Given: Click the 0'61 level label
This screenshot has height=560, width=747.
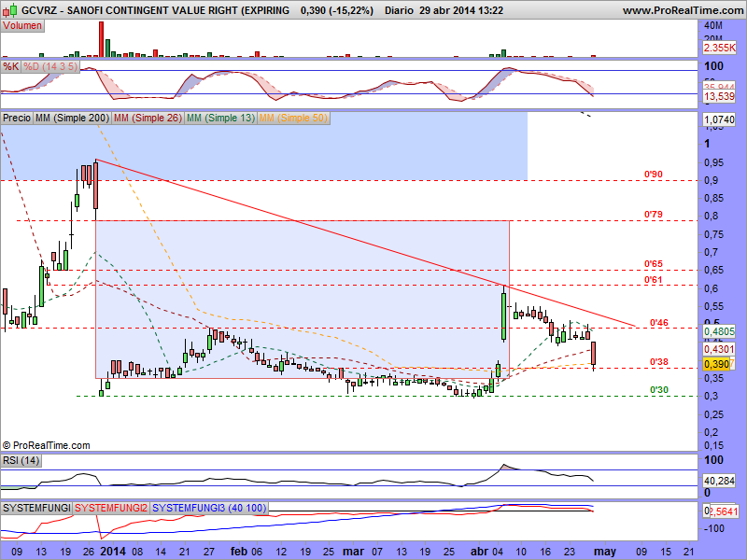Looking at the screenshot, I should coord(653,279).
